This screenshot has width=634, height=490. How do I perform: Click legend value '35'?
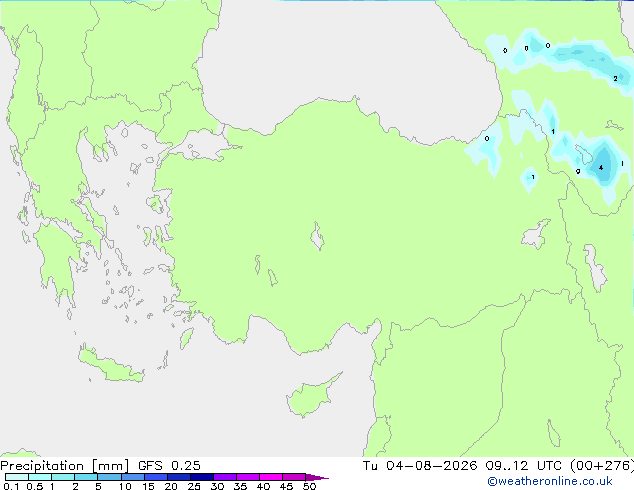(240, 486)
